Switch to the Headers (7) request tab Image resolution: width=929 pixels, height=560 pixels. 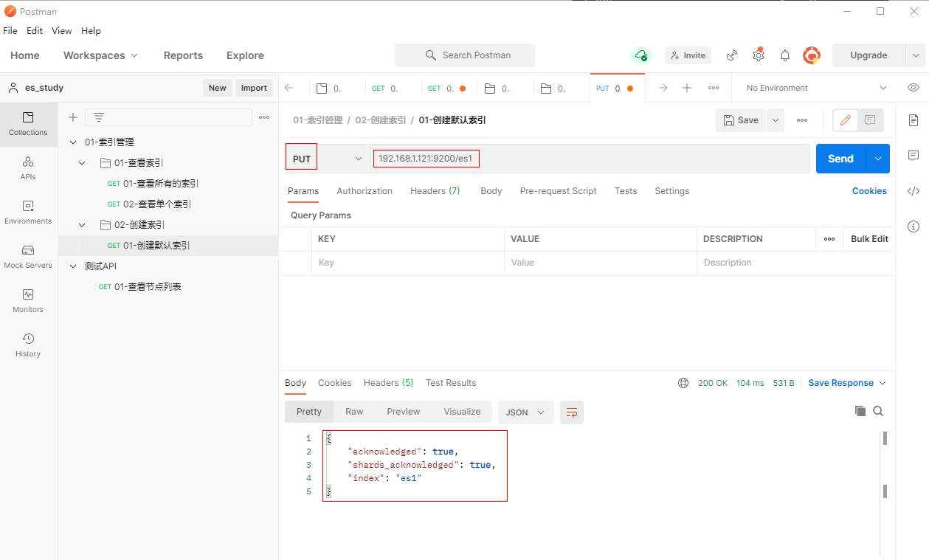[435, 191]
